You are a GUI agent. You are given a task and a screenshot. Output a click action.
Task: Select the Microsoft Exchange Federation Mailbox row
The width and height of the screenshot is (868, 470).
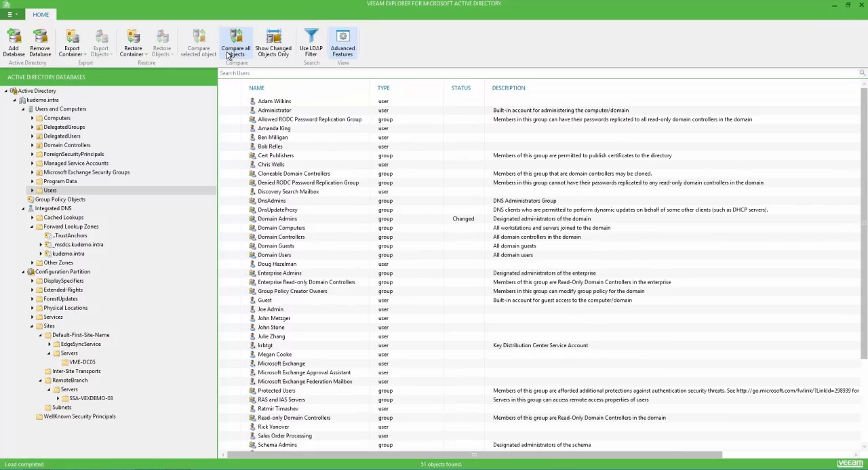pyautogui.click(x=539, y=381)
